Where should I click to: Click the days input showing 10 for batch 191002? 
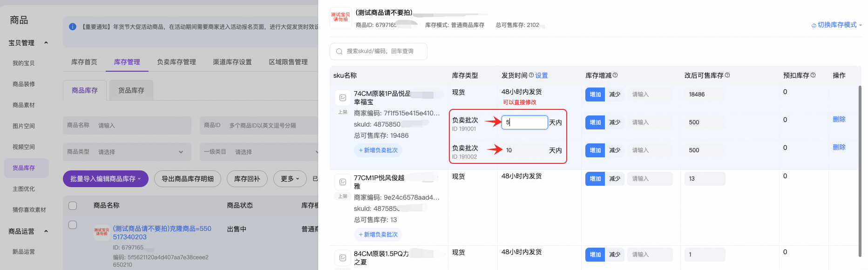(525, 150)
